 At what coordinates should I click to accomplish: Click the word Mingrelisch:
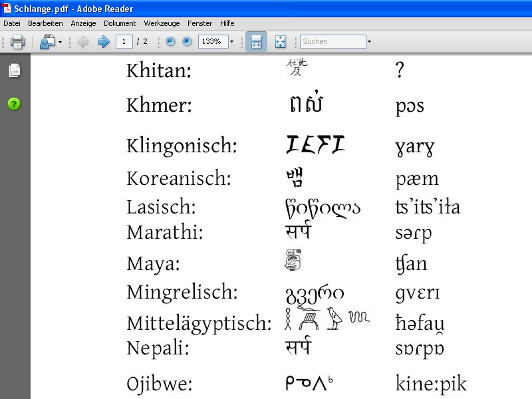point(182,293)
